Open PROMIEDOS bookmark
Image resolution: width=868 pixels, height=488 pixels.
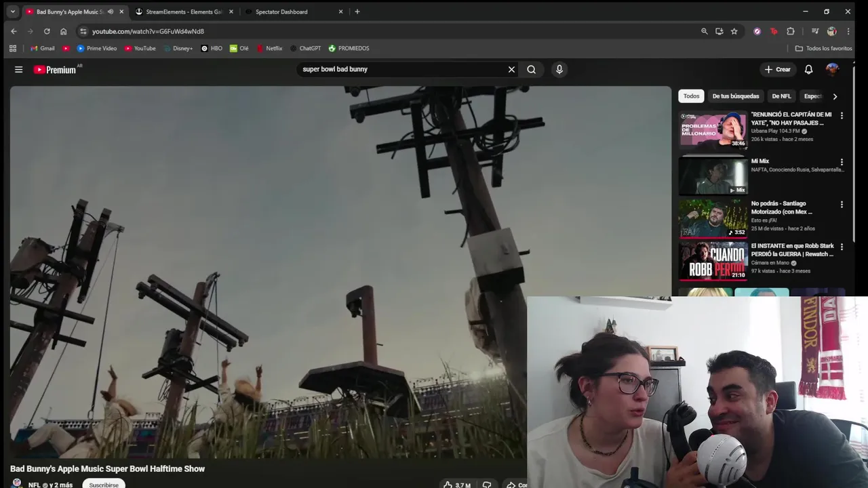349,48
